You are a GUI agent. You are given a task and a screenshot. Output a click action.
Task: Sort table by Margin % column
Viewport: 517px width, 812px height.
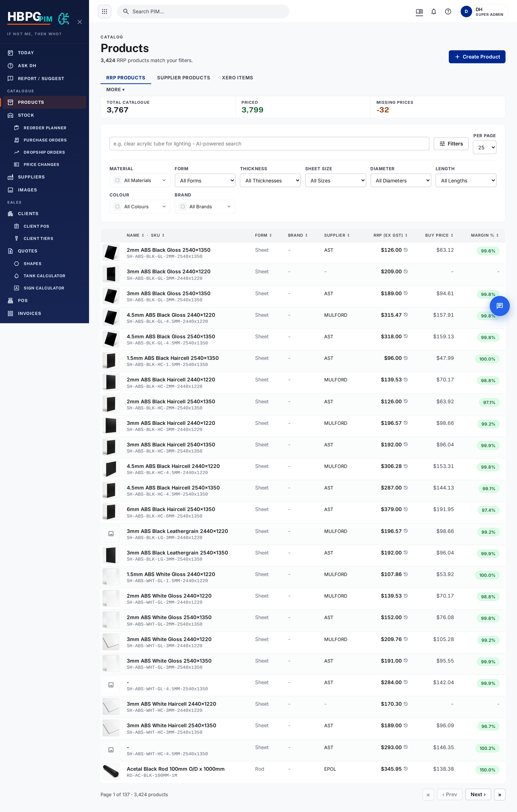(x=485, y=235)
